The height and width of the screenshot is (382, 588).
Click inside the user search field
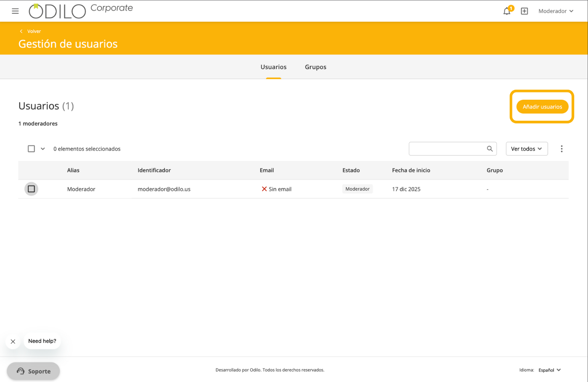click(x=447, y=149)
